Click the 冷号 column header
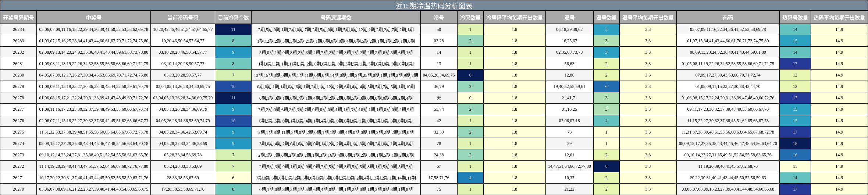Image resolution: width=868 pixels, height=195 pixels. pos(439,18)
